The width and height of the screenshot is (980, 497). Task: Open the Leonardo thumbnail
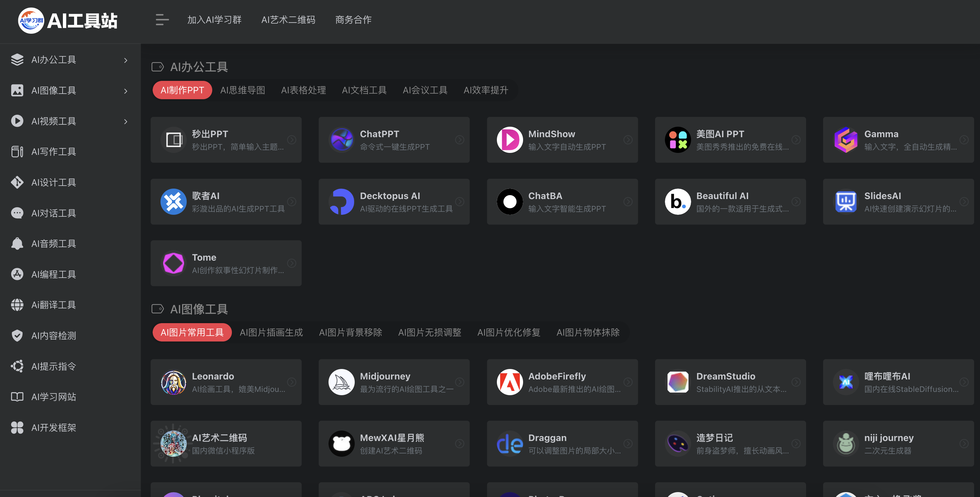pos(174,382)
